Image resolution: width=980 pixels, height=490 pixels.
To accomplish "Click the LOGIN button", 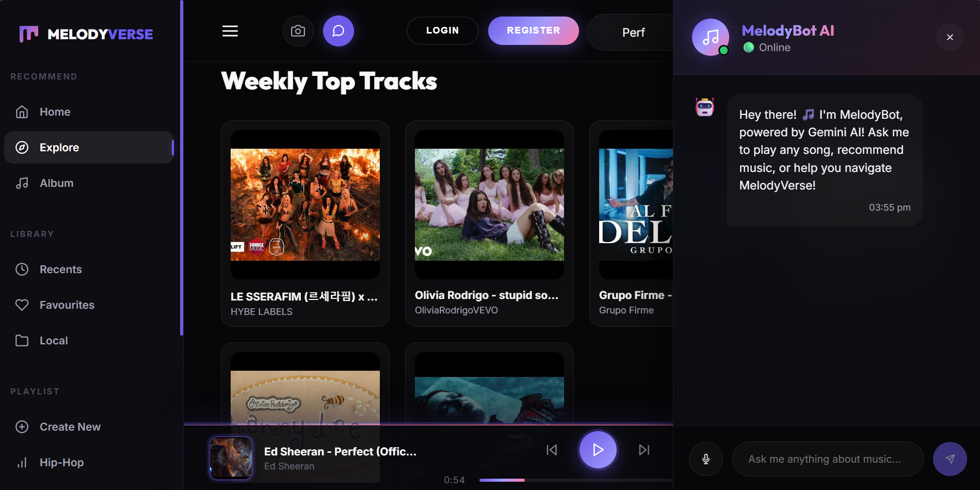I will pyautogui.click(x=442, y=30).
